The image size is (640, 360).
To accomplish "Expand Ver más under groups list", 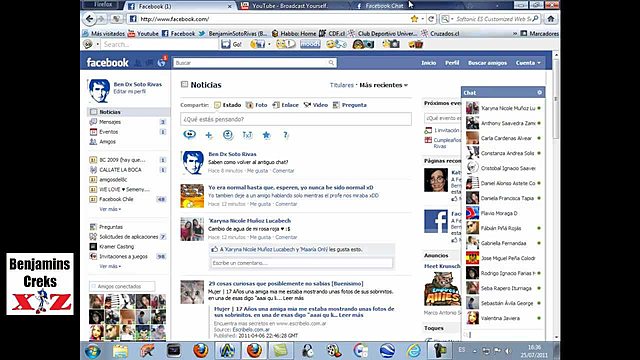I will [x=110, y=209].
